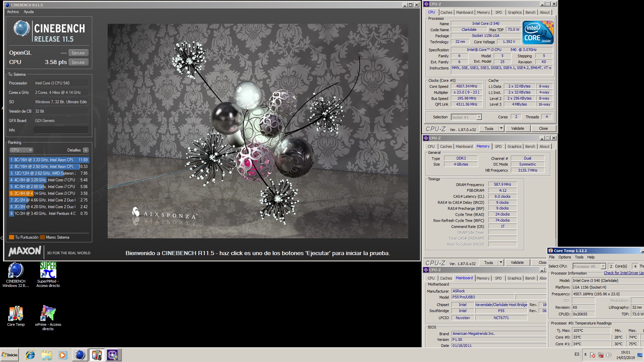This screenshot has height=362, width=644.
Task: Click the Intel Core i3 logo in CPU-Z
Action: pyautogui.click(x=538, y=33)
